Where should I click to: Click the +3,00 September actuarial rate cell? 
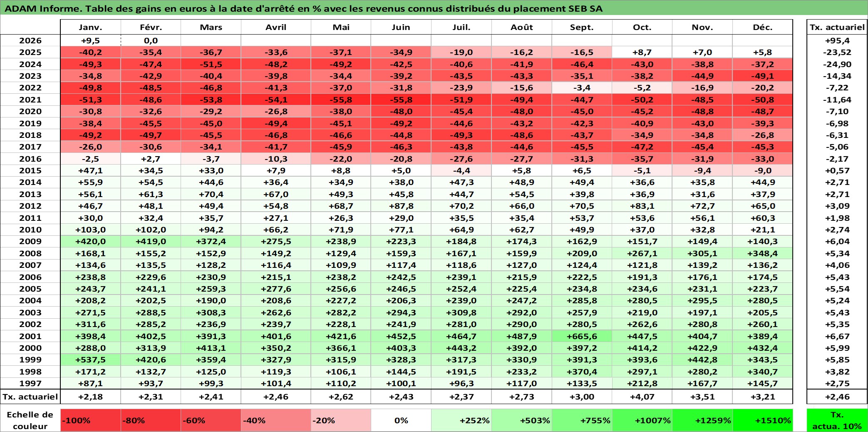tap(582, 397)
